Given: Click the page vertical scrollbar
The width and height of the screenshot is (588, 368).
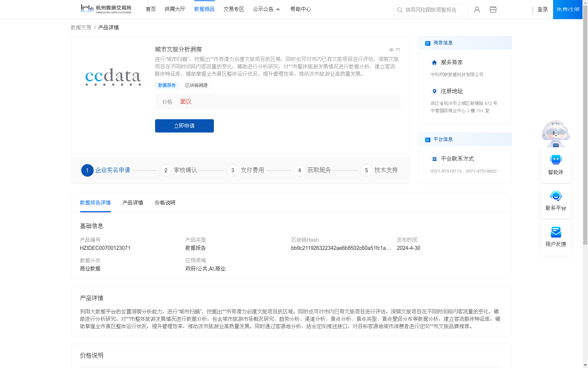Looking at the screenshot, I should click(585, 125).
